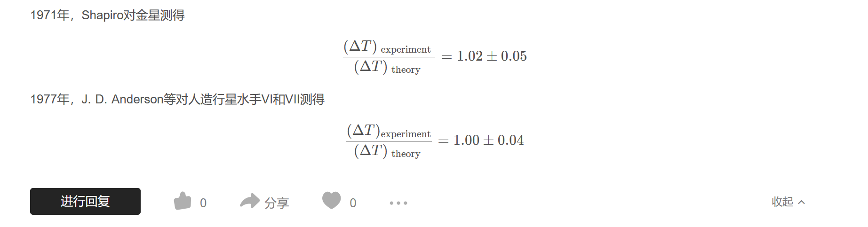Click the second formula's experiment numerator
Viewport: 868px width, 227px height.
(x=389, y=131)
